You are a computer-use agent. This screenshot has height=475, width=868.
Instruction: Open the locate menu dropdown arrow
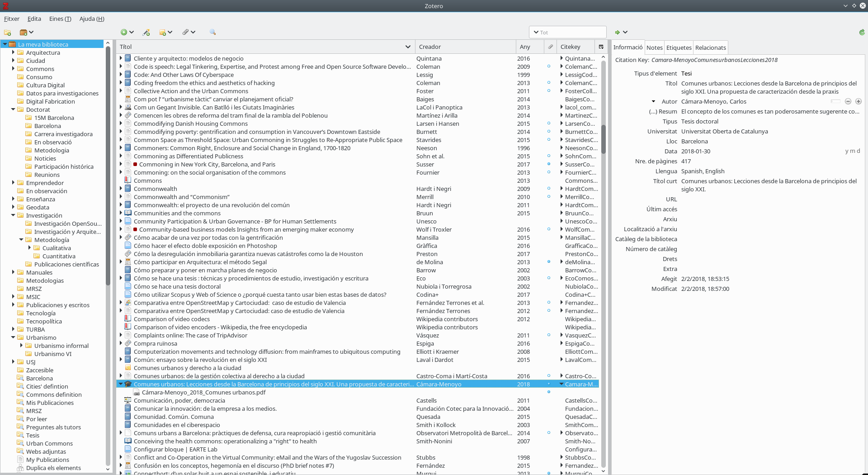[x=625, y=32]
